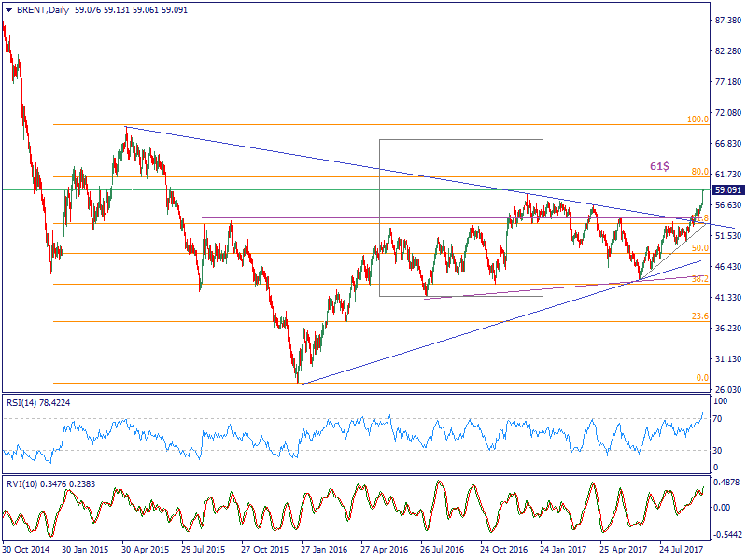747x560 pixels.
Task: Click the RVI(10) indicator label
Action: [24, 485]
